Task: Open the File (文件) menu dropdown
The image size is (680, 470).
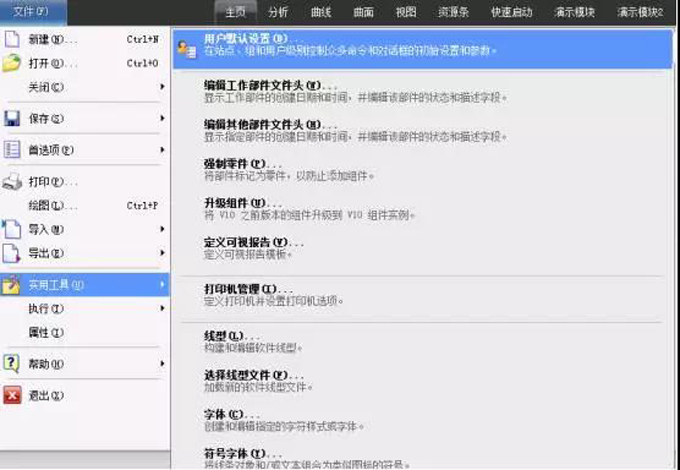Action: click(x=34, y=12)
